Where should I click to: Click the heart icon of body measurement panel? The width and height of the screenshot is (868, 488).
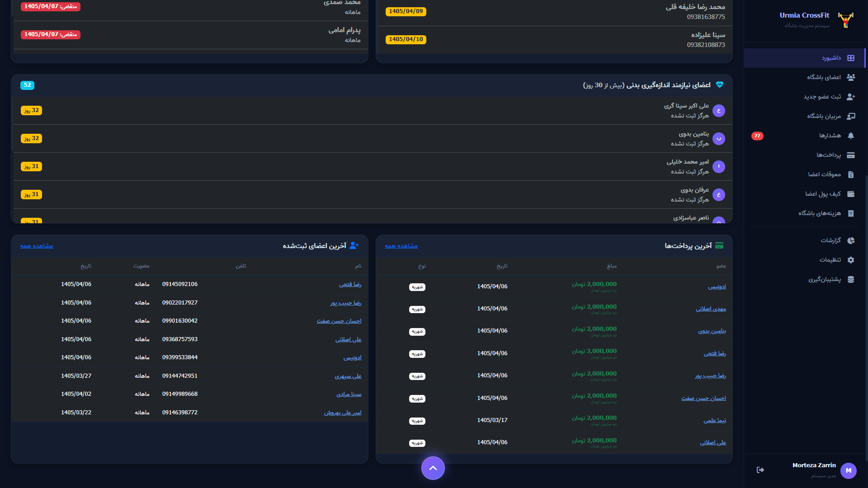point(720,84)
